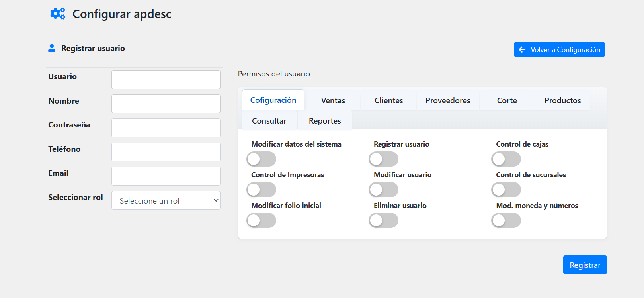Click the Seleccionar rol label

(76, 197)
